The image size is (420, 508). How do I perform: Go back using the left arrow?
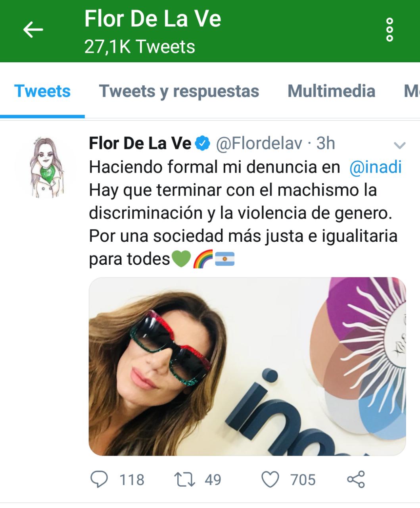pos(33,29)
